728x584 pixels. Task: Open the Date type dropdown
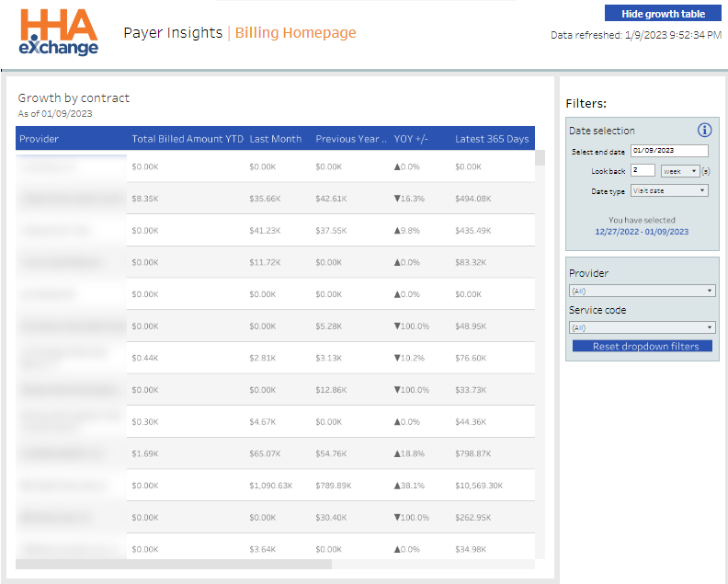tap(669, 191)
